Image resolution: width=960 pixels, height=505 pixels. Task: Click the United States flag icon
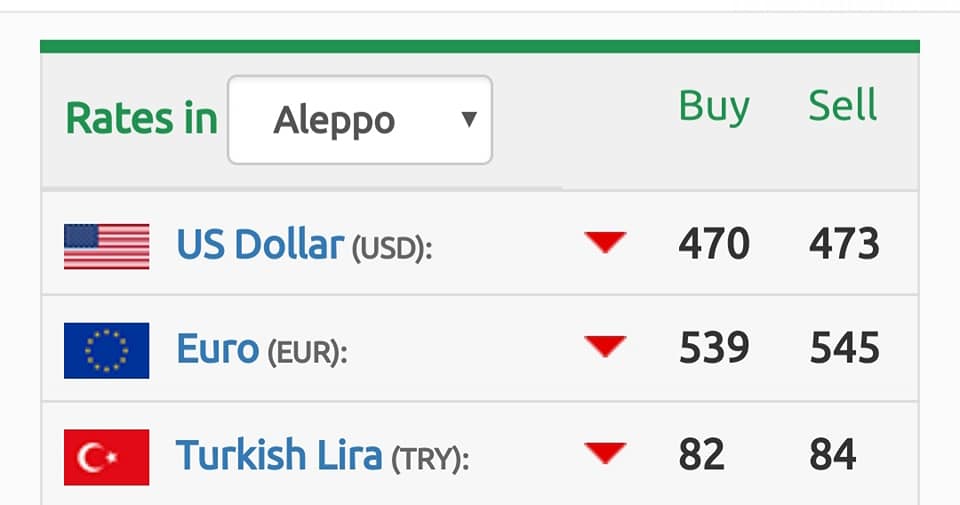pos(107,247)
